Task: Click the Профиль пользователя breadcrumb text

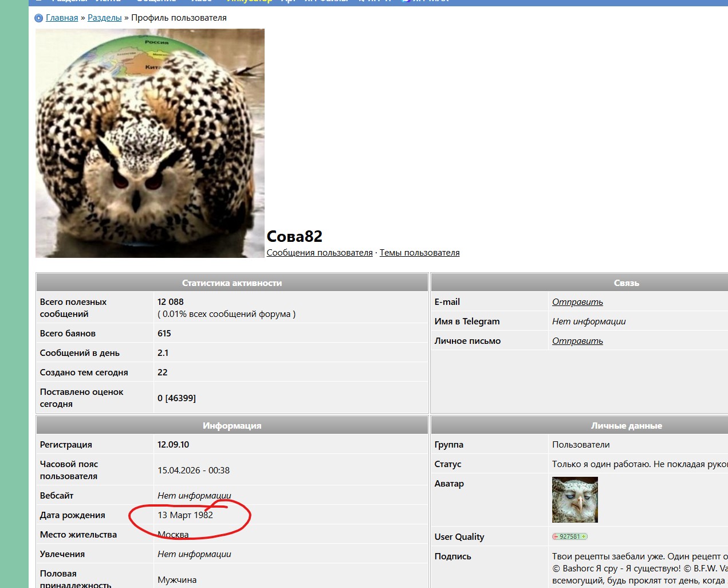Action: [179, 18]
